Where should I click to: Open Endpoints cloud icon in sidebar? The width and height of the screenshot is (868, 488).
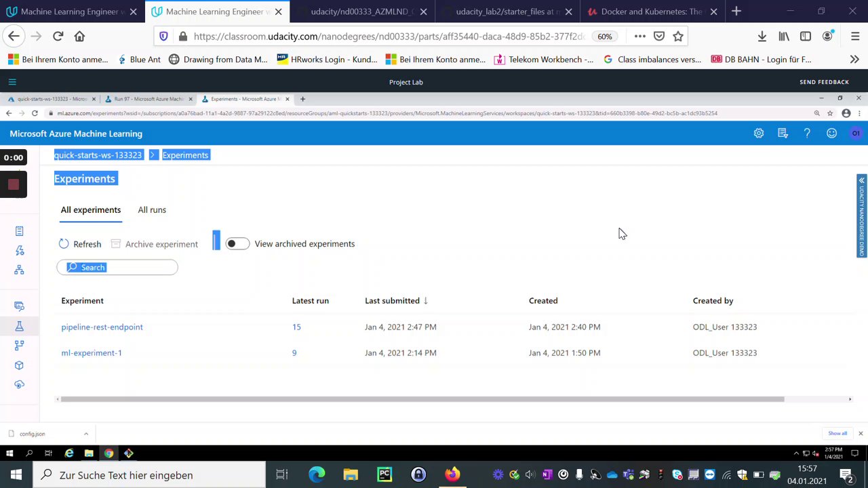click(19, 384)
